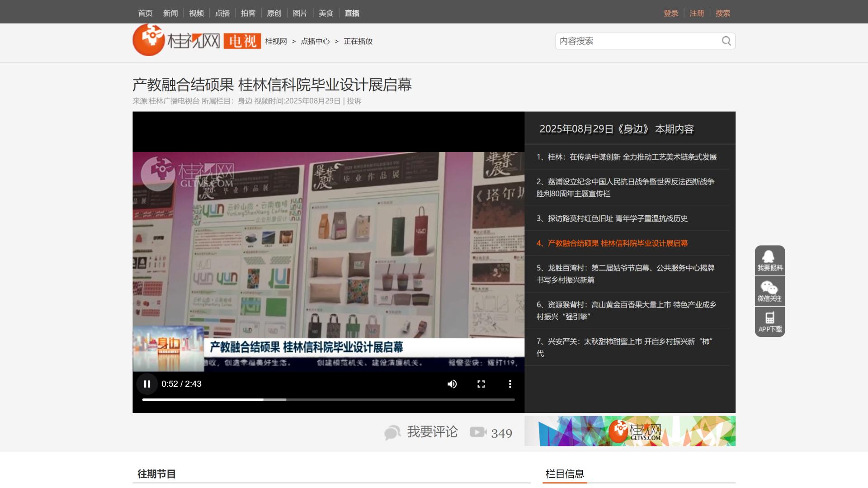868x488 pixels.
Task: Seek on the video progress bar
Action: pyautogui.click(x=328, y=400)
